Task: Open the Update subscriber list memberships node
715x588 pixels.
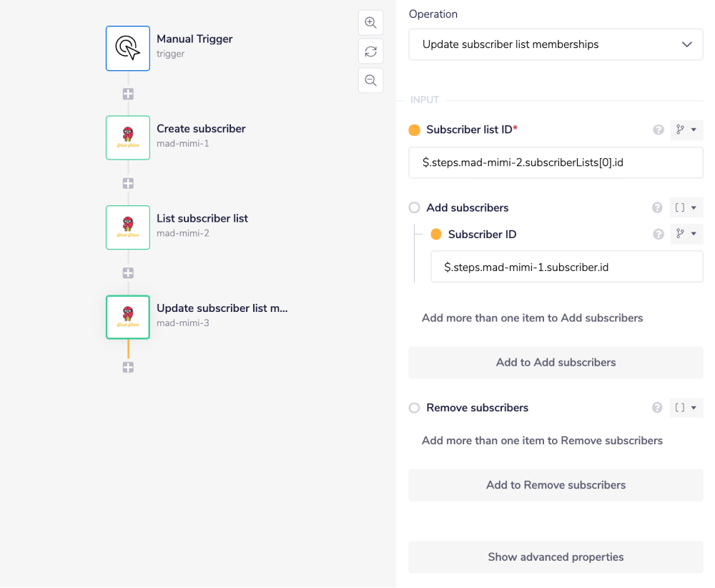Action: click(x=128, y=317)
